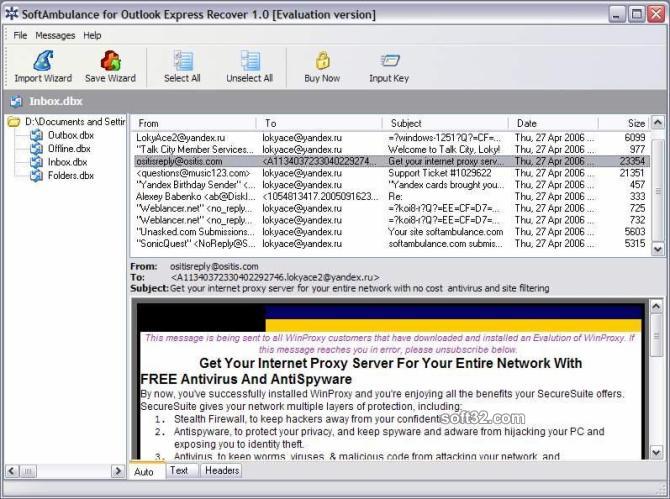Click the Inbox.dbx header icon
The width and height of the screenshot is (670, 499).
tap(17, 102)
